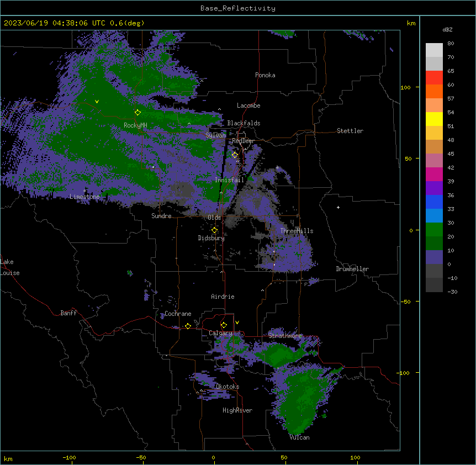
Task: Select the light gray 70-80 dBZ swatch
Action: pos(434,50)
